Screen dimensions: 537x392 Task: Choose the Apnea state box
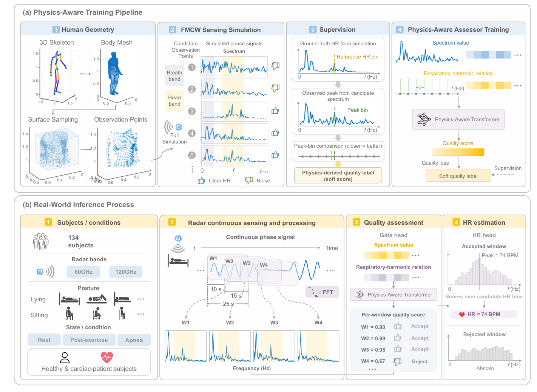coord(134,340)
